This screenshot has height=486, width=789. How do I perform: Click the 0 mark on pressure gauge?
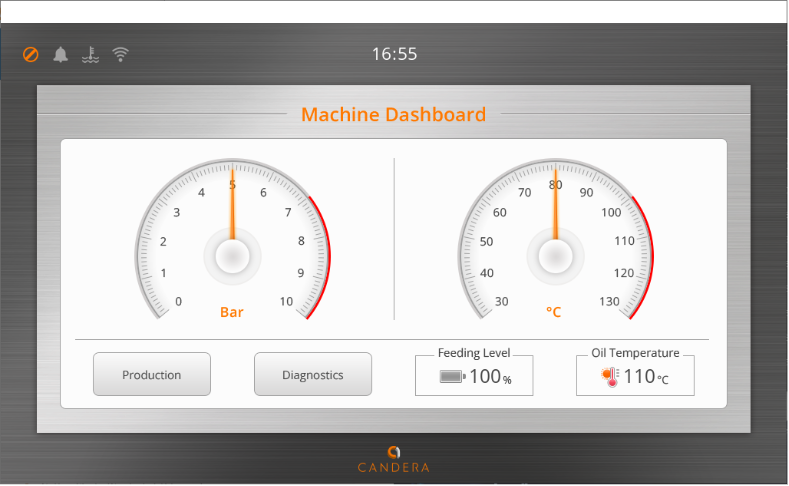coord(178,301)
